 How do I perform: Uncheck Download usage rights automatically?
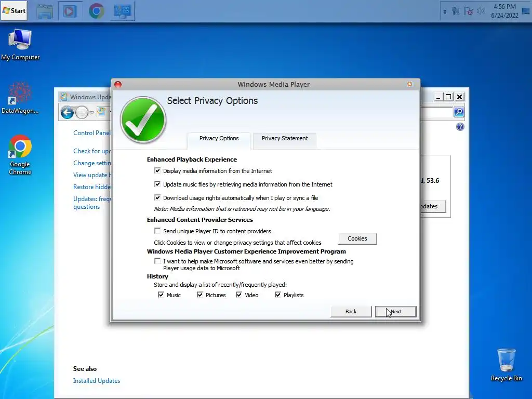pos(157,197)
